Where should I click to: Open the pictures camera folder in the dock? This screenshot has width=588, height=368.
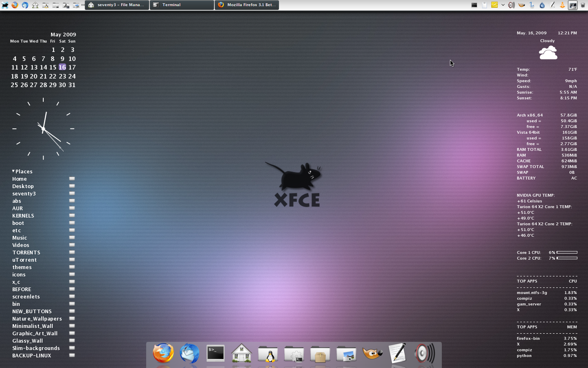(x=346, y=354)
